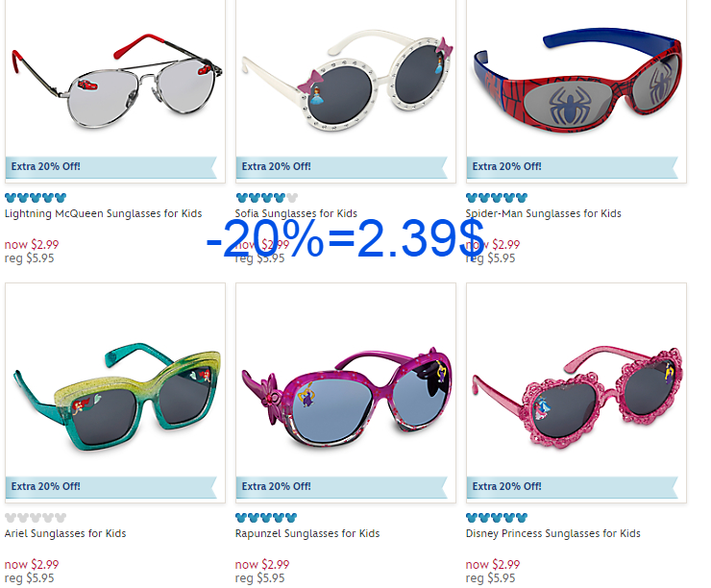
Task: Click Ariel sunglasses' empty gray rating icons
Action: tap(36, 517)
